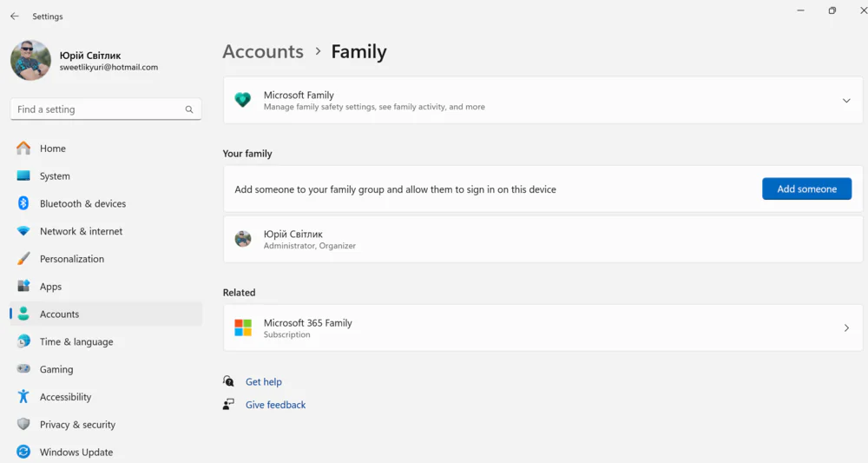Open Privacy & security label
868x463 pixels.
click(x=77, y=425)
